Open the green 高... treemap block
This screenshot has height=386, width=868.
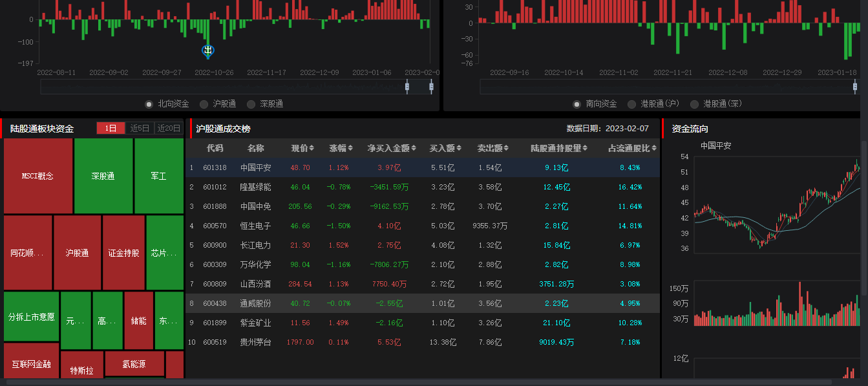click(107, 321)
